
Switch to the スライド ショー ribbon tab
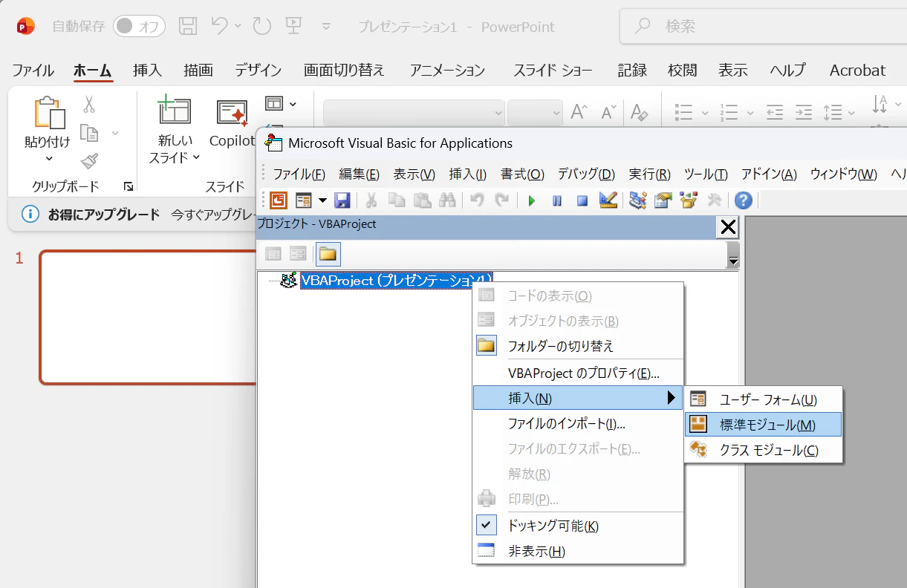[553, 71]
